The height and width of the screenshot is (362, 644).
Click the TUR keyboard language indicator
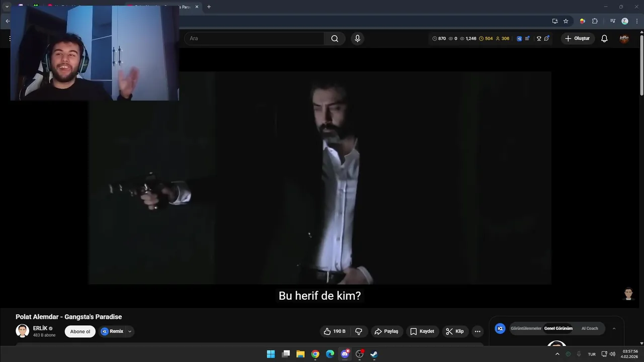(592, 354)
